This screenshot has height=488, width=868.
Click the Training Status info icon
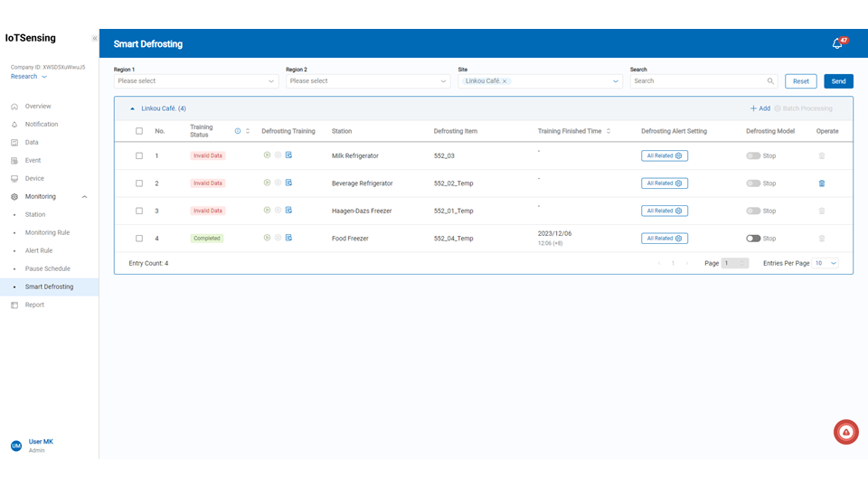coord(238,131)
